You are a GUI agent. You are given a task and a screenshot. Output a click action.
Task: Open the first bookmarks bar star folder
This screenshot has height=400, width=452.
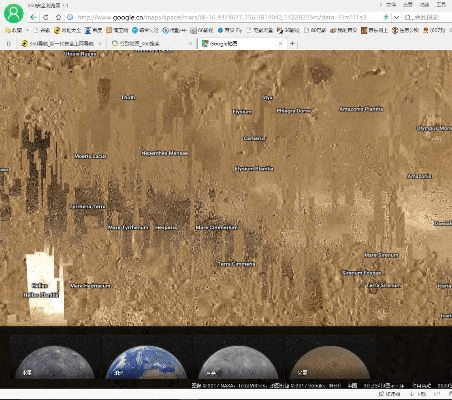tap(13, 30)
